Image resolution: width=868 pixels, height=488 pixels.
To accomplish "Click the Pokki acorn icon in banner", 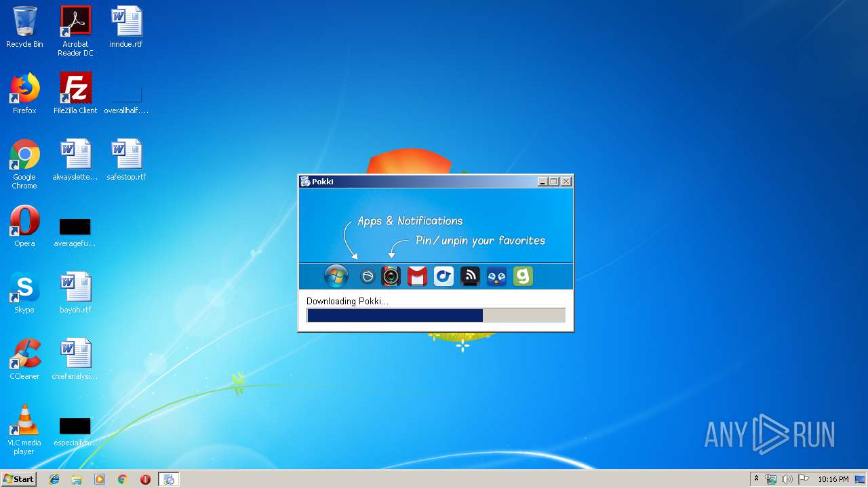I will [x=367, y=277].
